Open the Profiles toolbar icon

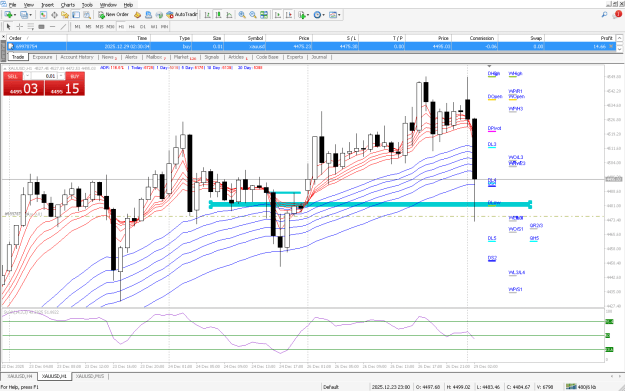(x=24, y=15)
